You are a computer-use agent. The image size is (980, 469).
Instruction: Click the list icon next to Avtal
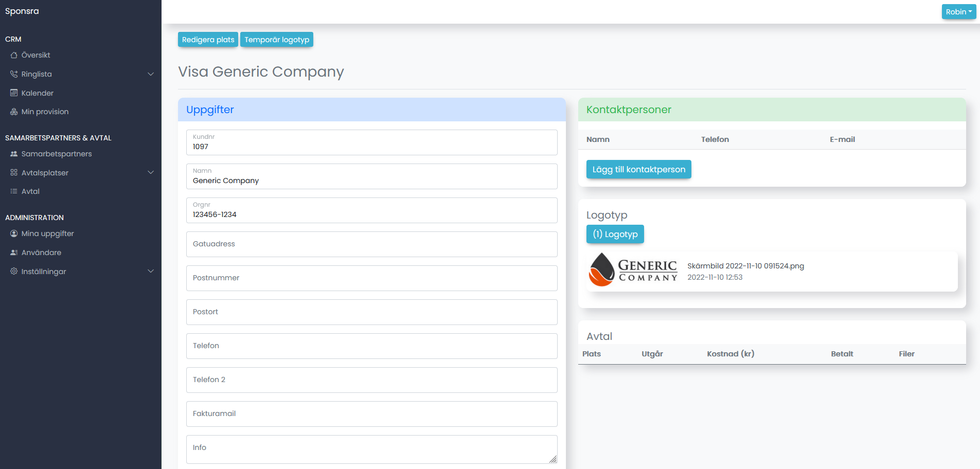coord(14,191)
